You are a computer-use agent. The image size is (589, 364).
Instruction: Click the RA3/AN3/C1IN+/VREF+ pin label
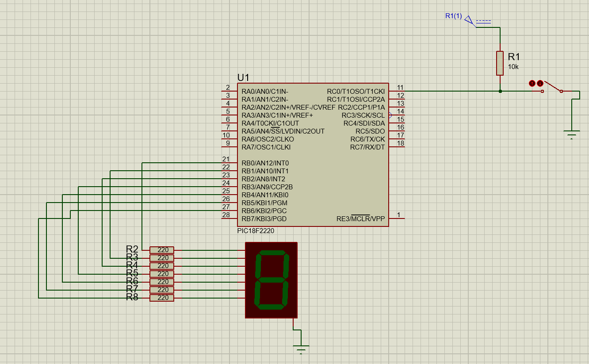click(x=277, y=115)
